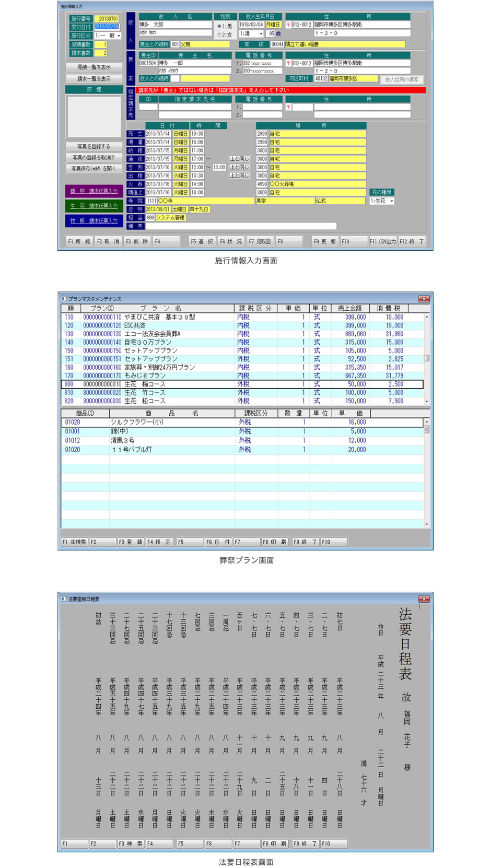Click the 故人名 field containing 博多 太郎
Viewport: 491px width, 868px height.
174,25
